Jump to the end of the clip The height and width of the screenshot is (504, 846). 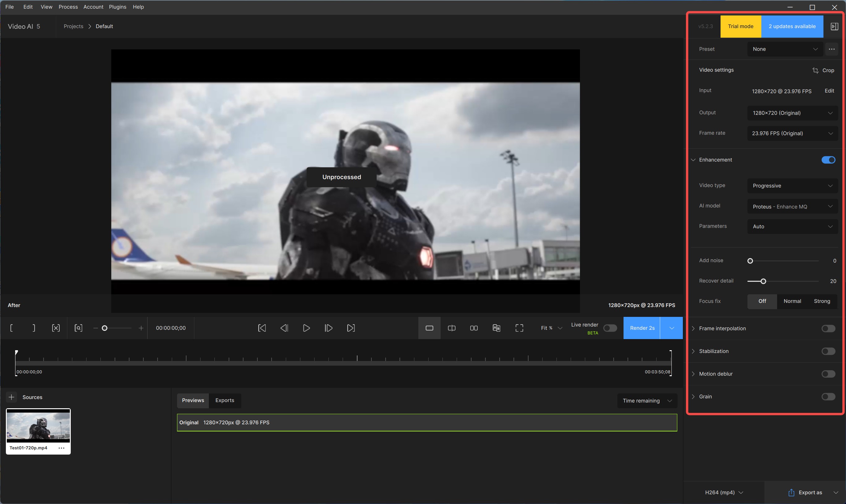[351, 328]
